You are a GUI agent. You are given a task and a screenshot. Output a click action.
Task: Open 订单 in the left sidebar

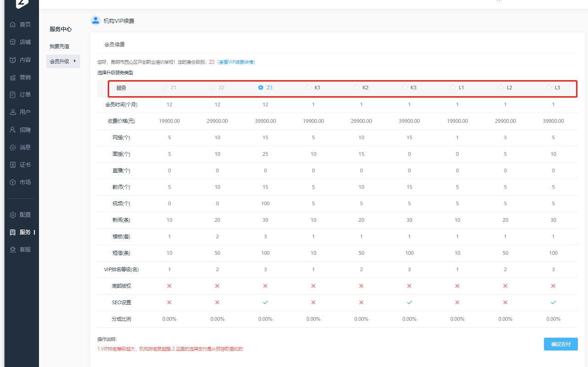coord(25,95)
